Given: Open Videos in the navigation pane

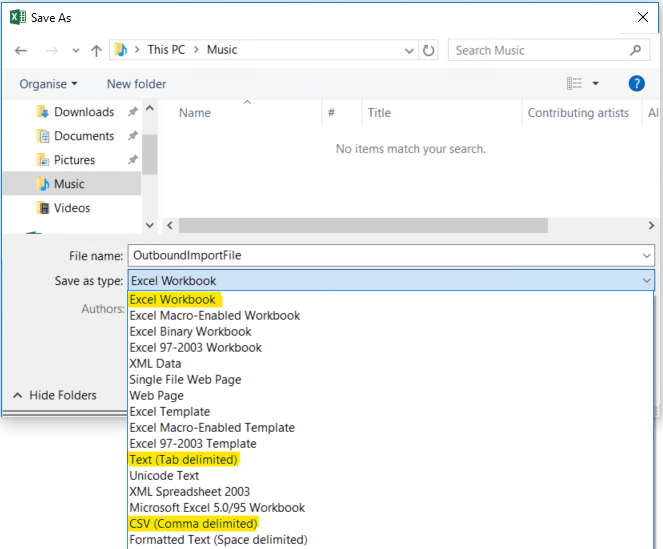Looking at the screenshot, I should [x=63, y=208].
